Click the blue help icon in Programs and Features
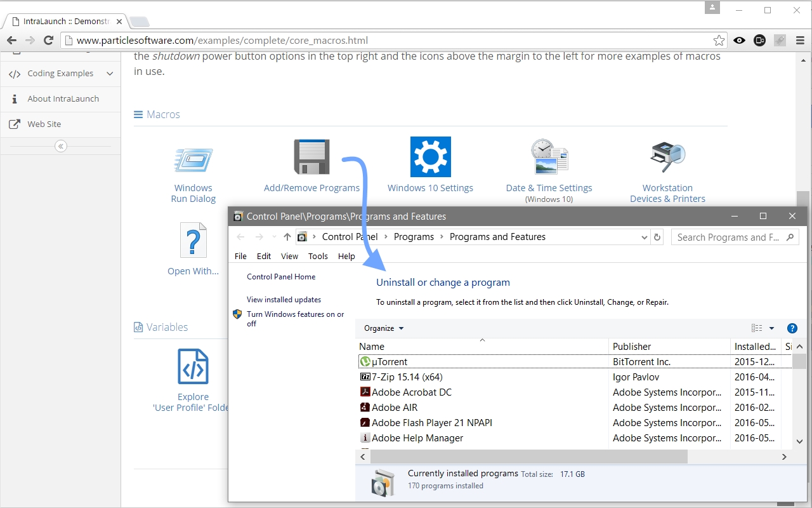Screen dimensions: 812x508 click(x=792, y=328)
